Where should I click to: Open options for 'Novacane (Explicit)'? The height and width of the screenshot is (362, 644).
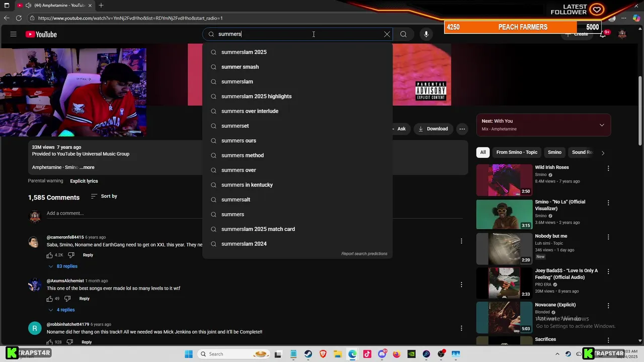[608, 306]
